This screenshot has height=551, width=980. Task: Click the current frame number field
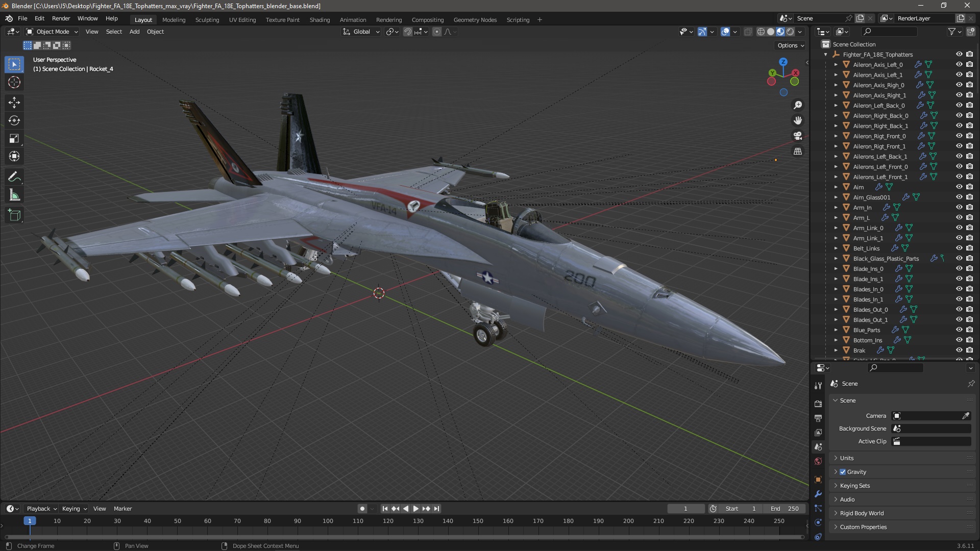point(685,509)
